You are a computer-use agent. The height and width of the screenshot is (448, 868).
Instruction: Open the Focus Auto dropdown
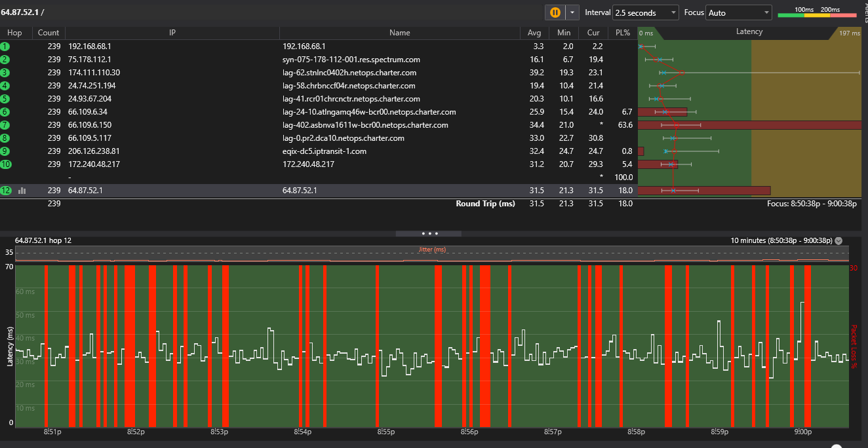pyautogui.click(x=739, y=12)
